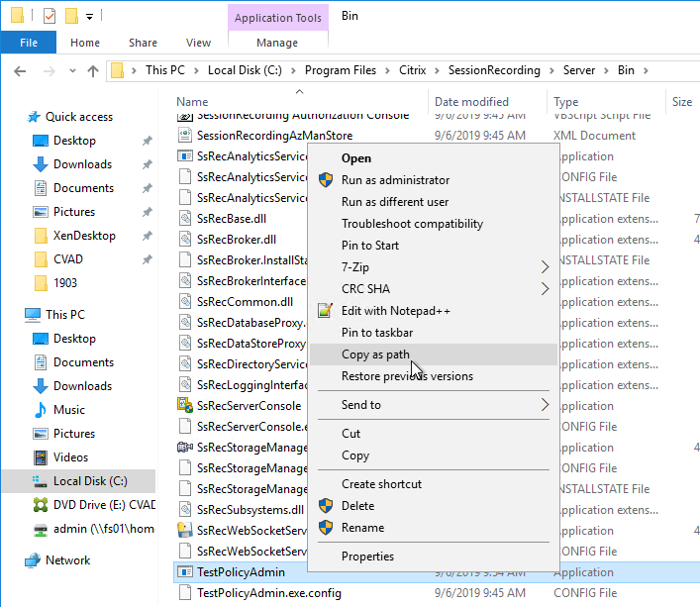
Task: Open the File ribbon tab
Action: click(29, 43)
